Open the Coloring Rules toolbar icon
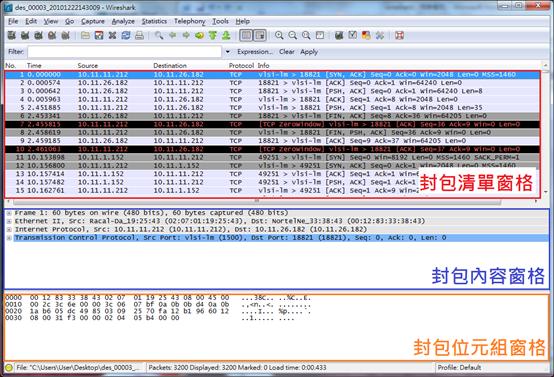Screen dimensions: 554x377 366,35
